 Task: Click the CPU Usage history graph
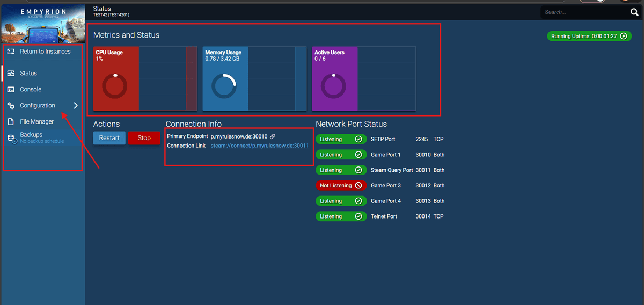click(x=168, y=78)
